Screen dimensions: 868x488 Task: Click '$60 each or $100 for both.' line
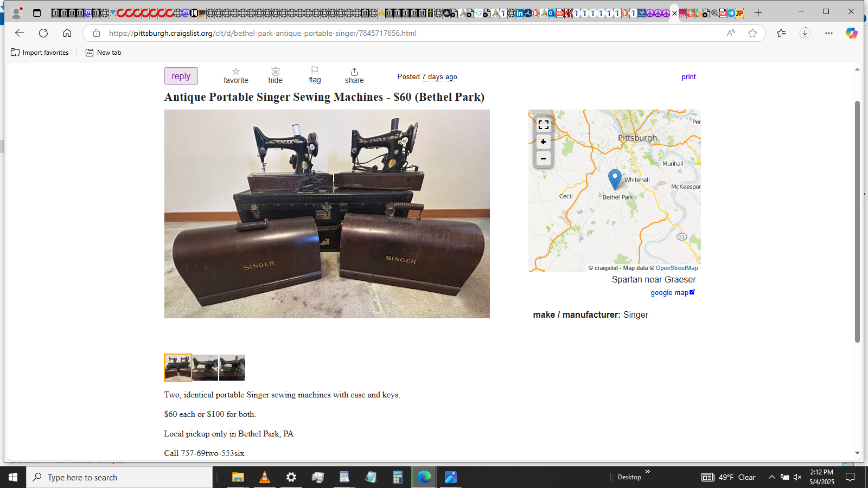pyautogui.click(x=210, y=414)
